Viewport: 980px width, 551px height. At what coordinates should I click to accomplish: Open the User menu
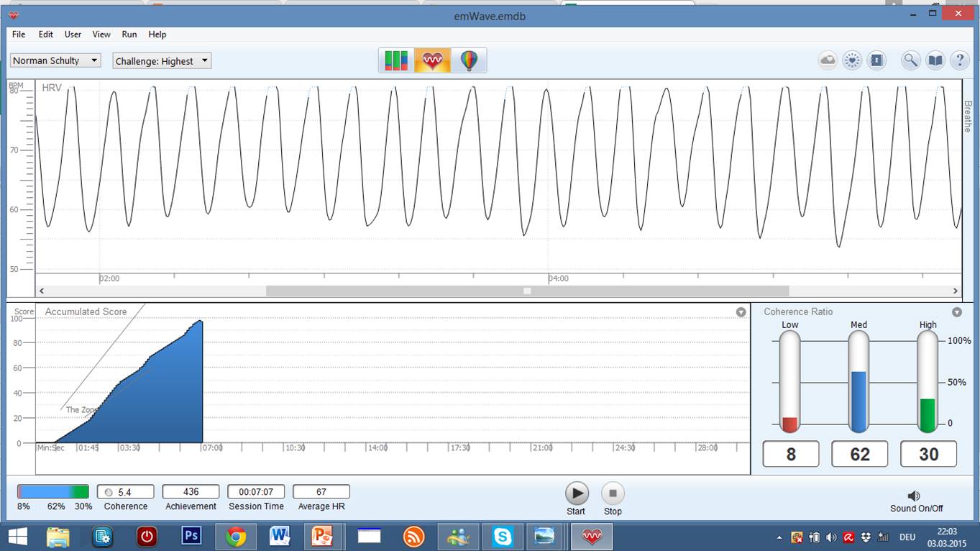(x=73, y=34)
